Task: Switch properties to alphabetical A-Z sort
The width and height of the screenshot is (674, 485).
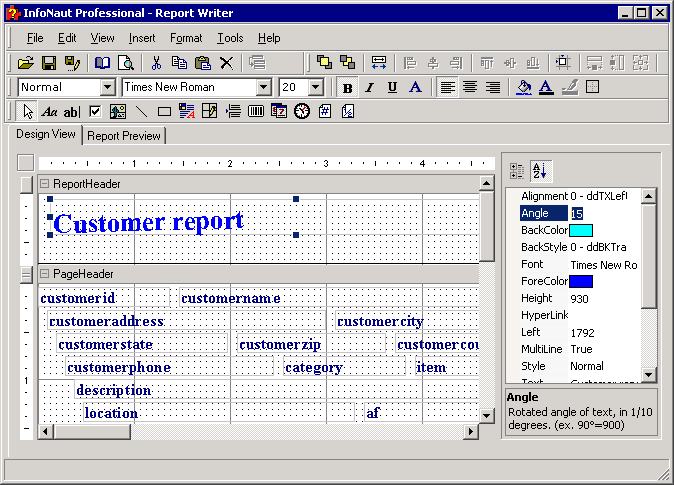Action: 540,171
